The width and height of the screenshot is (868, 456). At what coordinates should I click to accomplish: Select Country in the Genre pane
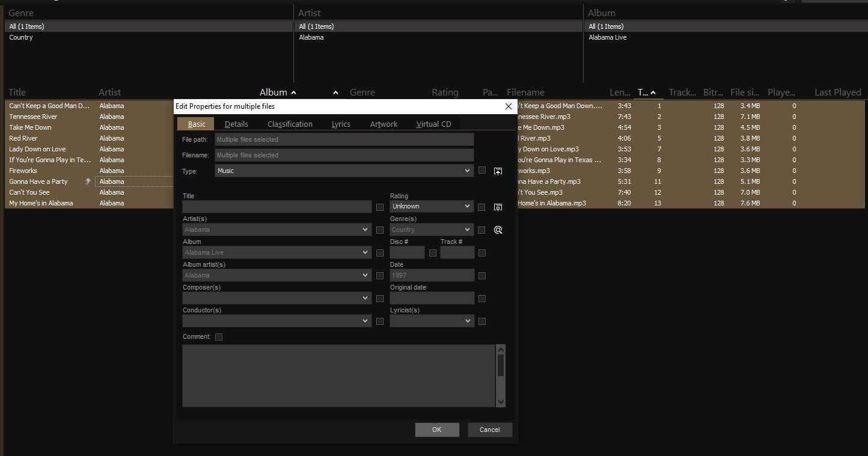[21, 37]
